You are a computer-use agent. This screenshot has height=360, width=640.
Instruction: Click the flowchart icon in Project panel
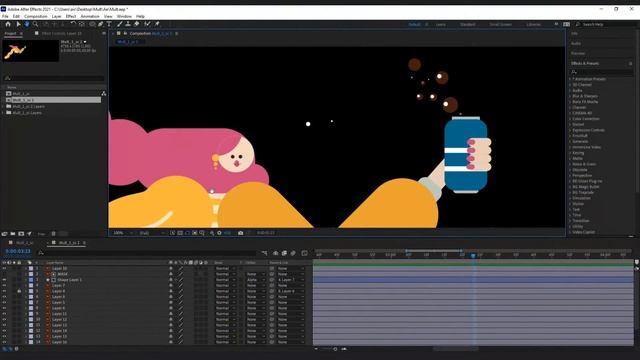click(x=104, y=93)
